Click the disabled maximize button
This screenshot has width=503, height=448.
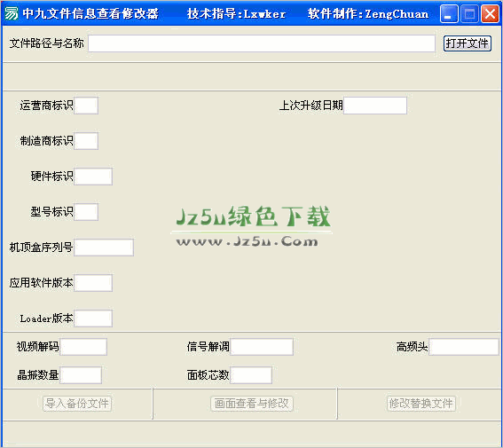pyautogui.click(x=469, y=14)
